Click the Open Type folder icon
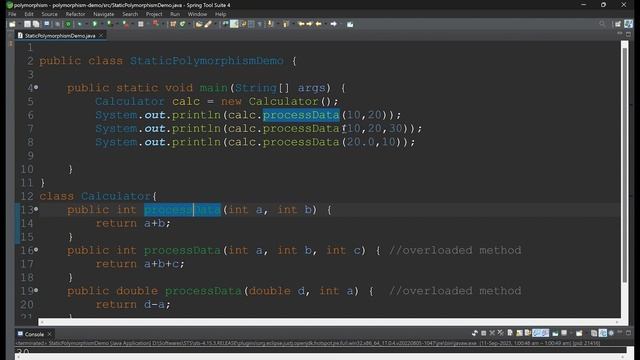640x360 pixels. 199,24
